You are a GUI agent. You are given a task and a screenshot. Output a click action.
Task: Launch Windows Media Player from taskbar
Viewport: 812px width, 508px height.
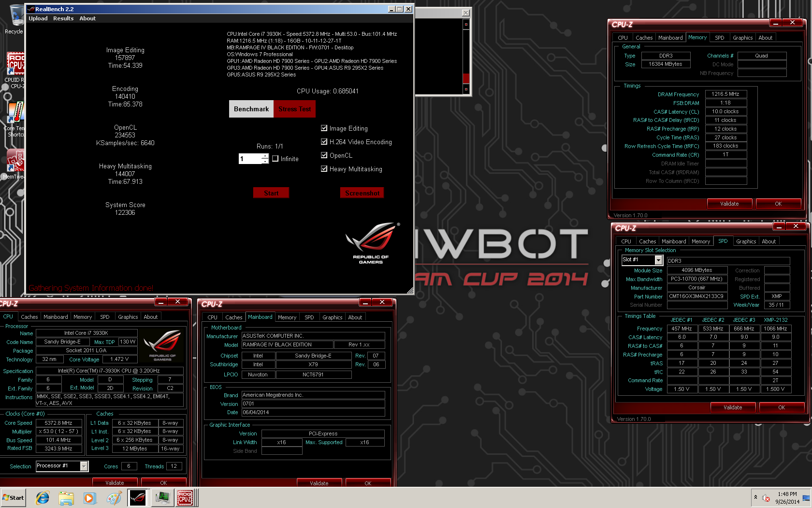(90, 498)
